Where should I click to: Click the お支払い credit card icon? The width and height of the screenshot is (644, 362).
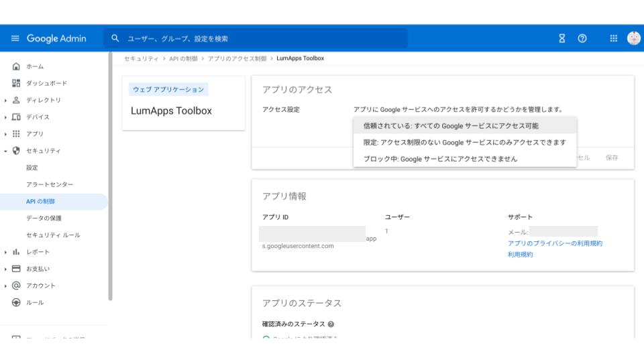(x=16, y=268)
